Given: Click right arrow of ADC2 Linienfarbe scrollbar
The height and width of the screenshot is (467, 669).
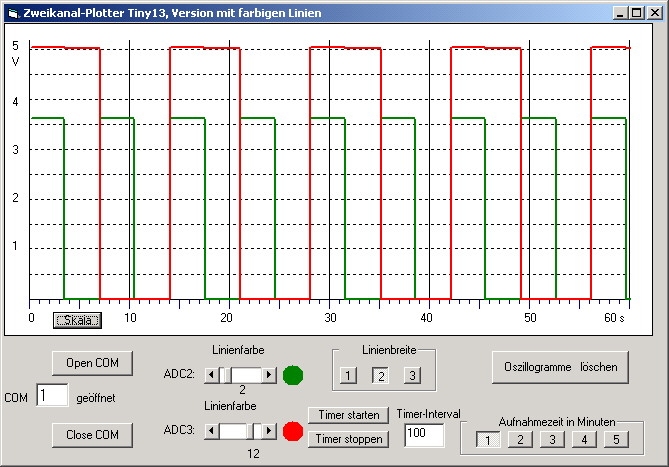Looking at the screenshot, I should 268,375.
